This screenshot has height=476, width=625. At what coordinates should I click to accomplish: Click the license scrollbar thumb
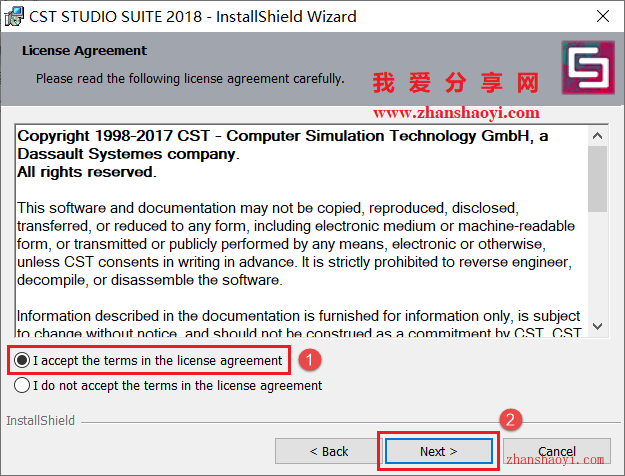point(597,179)
